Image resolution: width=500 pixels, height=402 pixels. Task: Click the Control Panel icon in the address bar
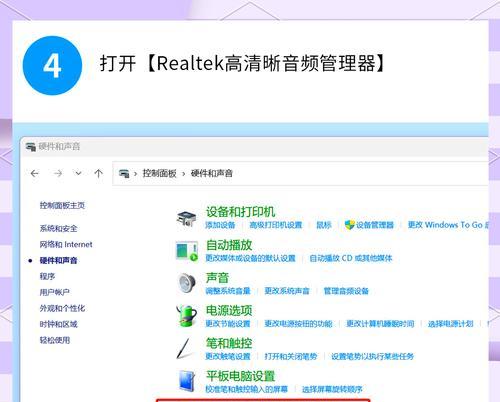[124, 173]
